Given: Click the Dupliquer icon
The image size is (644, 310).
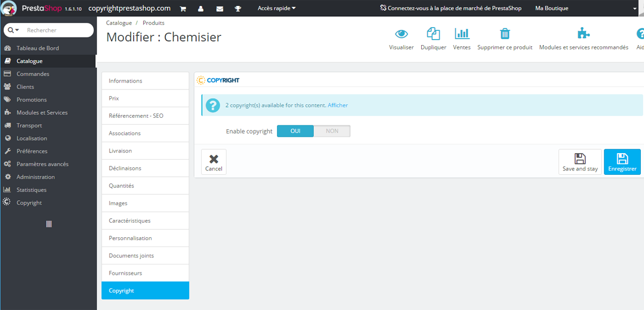Looking at the screenshot, I should (x=433, y=34).
